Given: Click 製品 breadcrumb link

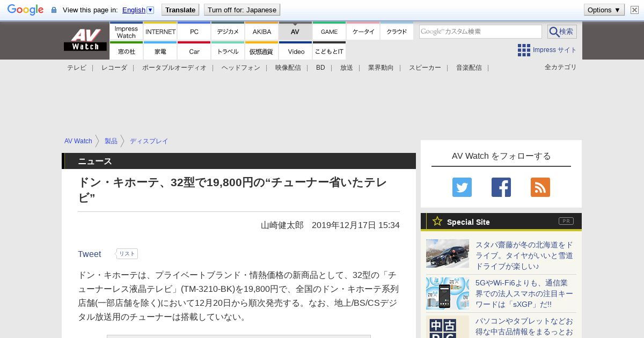Looking at the screenshot, I should click(111, 141).
